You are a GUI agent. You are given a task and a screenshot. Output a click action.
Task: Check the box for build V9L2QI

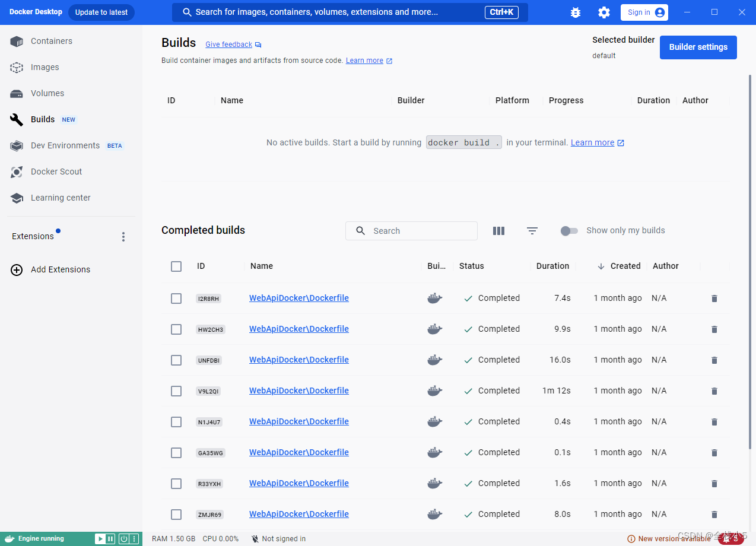[x=176, y=391]
